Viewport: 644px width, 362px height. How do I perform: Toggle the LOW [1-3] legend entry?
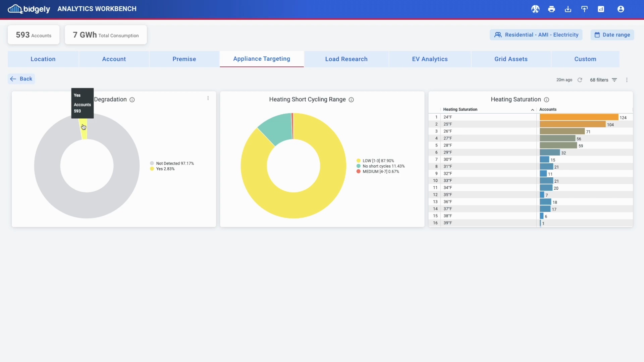click(378, 161)
